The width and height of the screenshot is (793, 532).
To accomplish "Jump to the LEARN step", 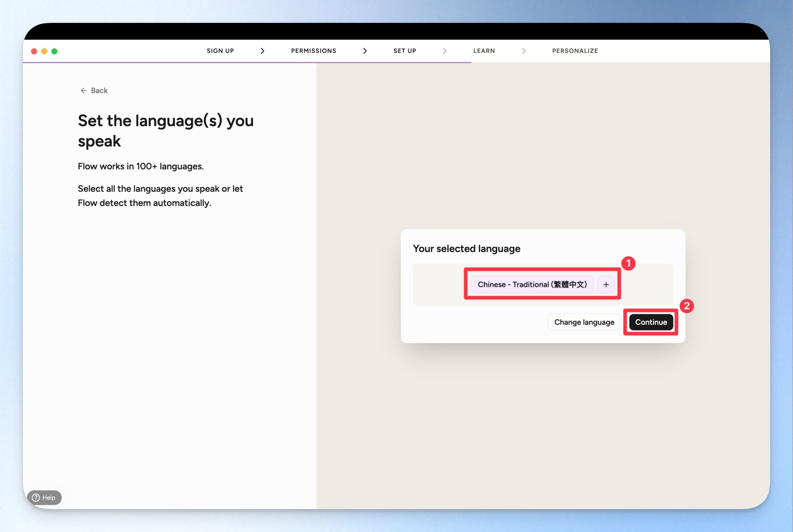I will [484, 51].
